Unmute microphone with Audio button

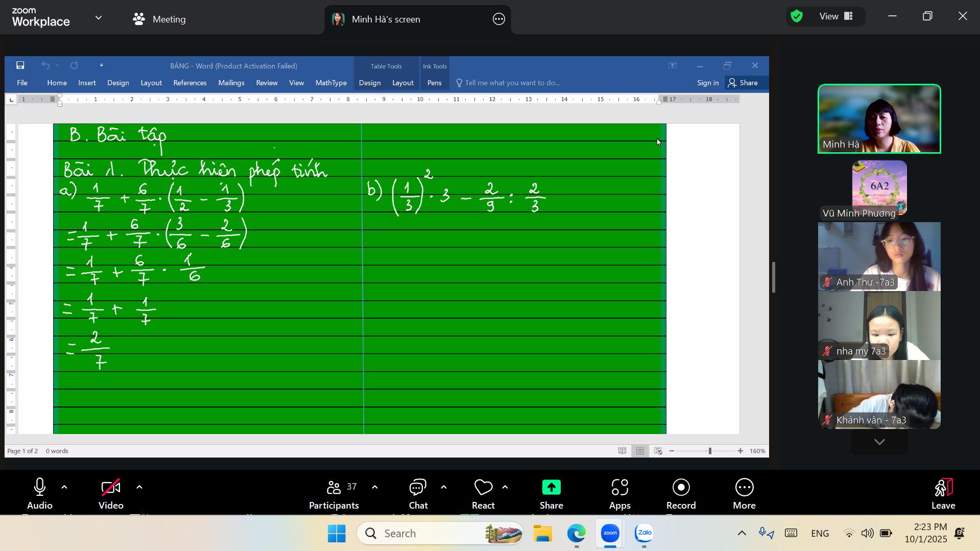[x=40, y=488]
